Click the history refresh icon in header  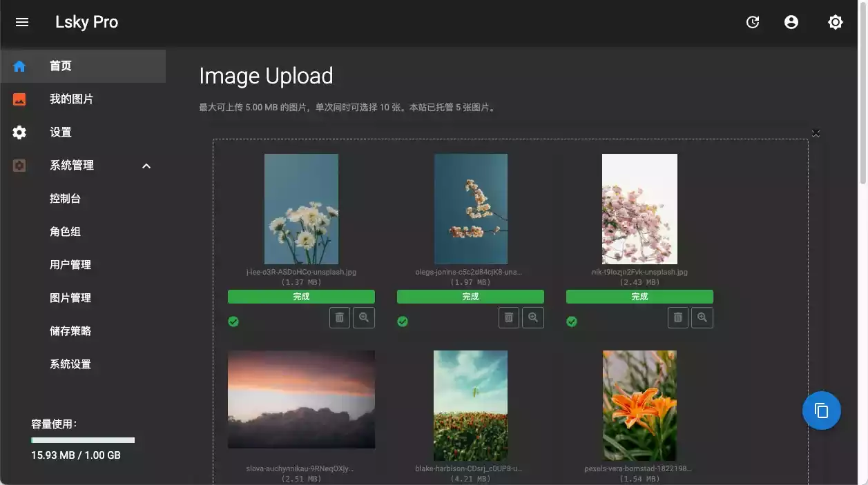753,22
